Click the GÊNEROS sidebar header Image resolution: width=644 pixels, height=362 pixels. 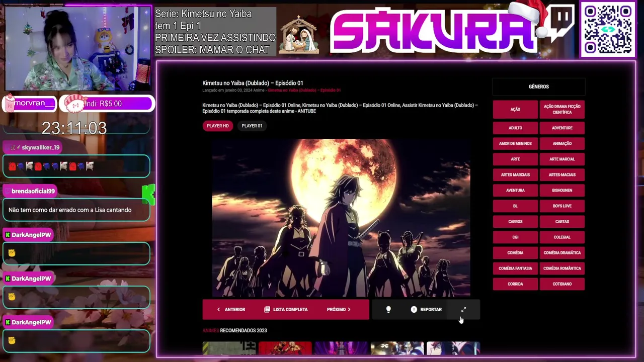point(538,86)
